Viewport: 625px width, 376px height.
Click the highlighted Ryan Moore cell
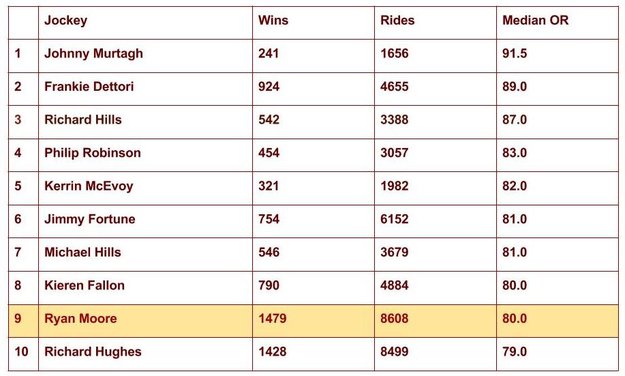click(145, 321)
